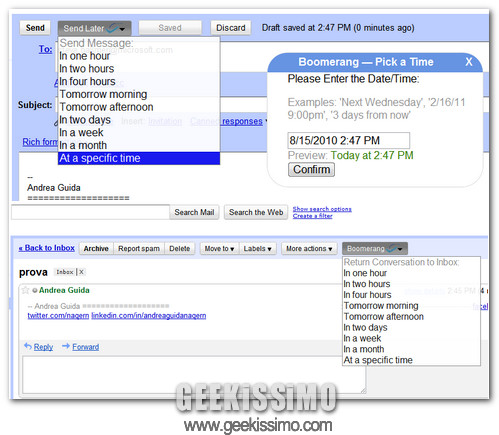Open the Send Later dropdown

[94, 28]
